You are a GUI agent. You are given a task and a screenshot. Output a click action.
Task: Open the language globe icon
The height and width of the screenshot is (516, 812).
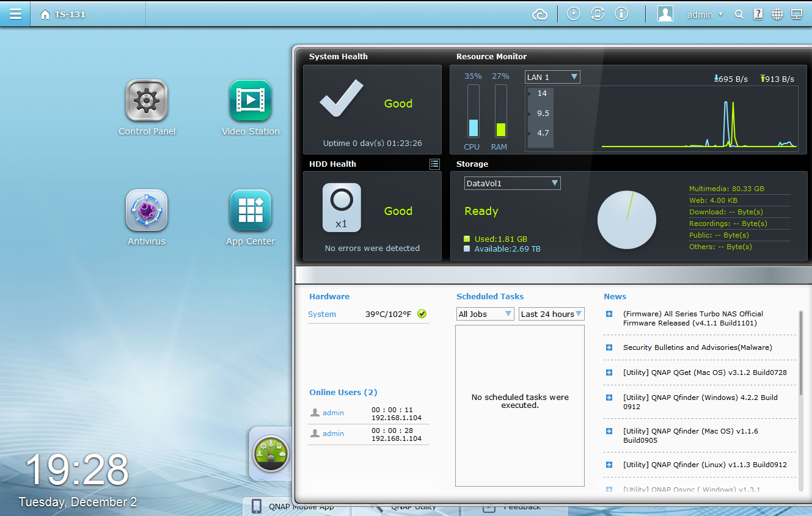777,14
